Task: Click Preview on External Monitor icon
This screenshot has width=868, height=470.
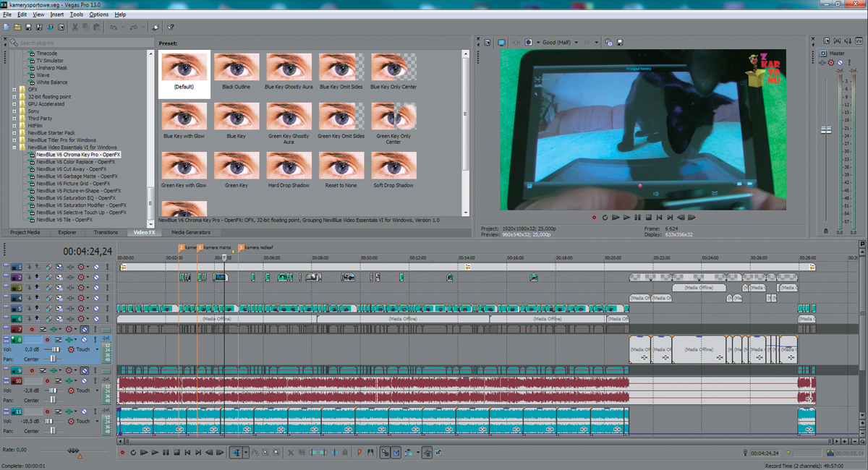Action: point(501,43)
